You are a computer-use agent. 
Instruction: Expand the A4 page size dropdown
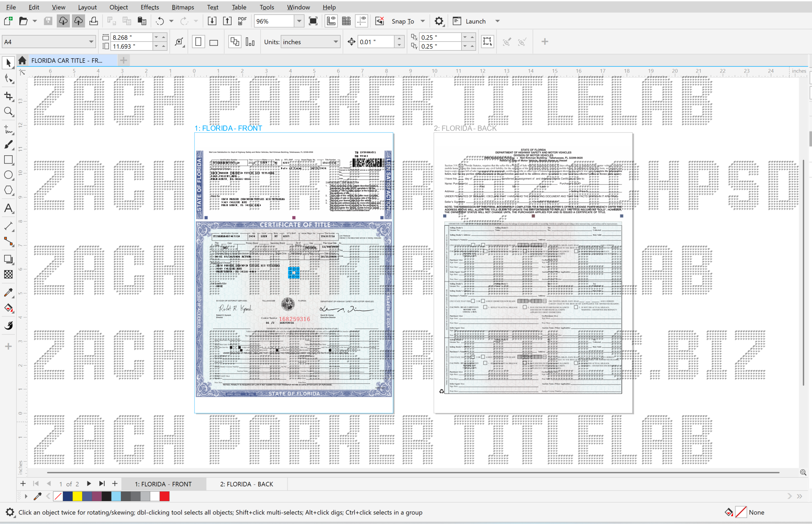pyautogui.click(x=91, y=42)
